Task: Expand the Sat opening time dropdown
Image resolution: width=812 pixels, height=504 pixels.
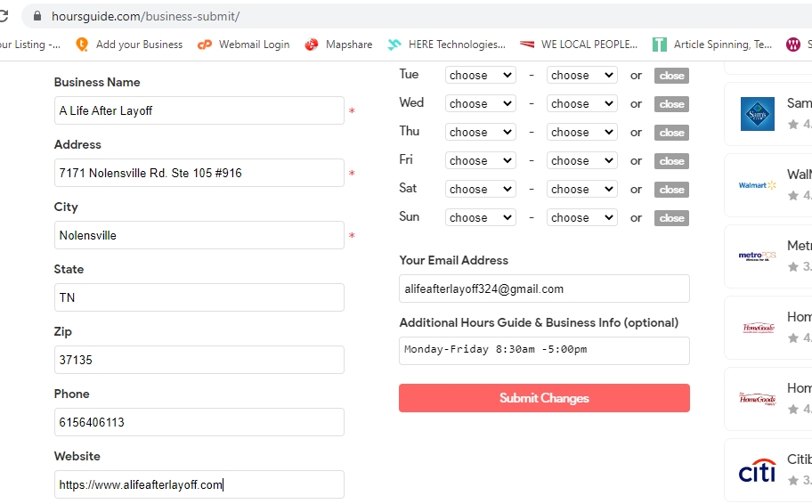Action: click(480, 190)
